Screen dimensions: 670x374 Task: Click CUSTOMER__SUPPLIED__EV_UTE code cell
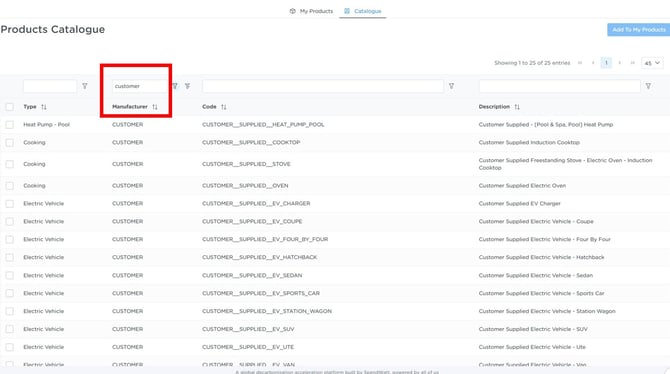[248, 347]
